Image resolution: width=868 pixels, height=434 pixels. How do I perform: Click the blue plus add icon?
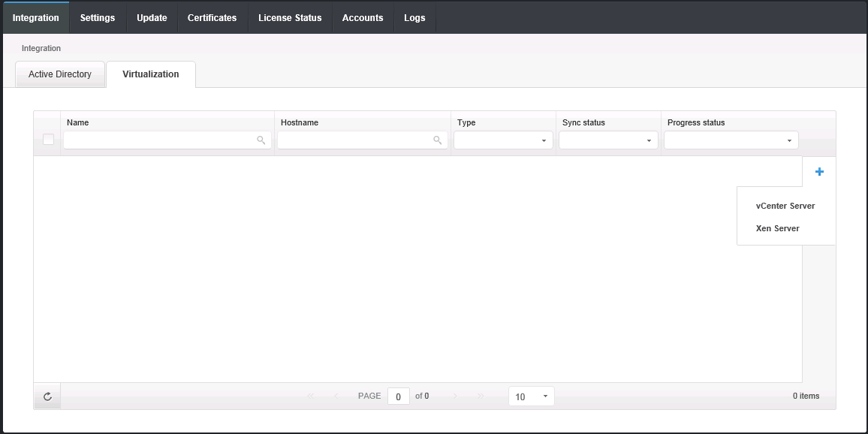click(819, 172)
